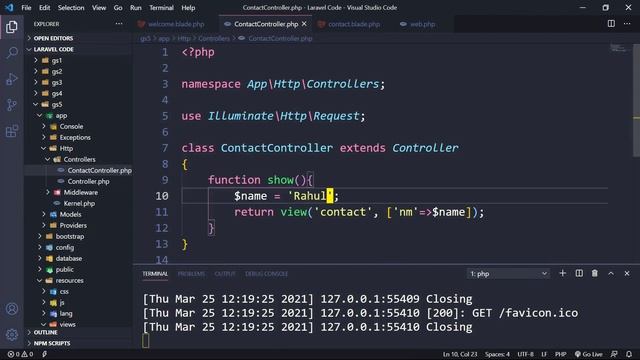Open the Search view in activity bar
The width and height of the screenshot is (640, 360).
point(12,53)
